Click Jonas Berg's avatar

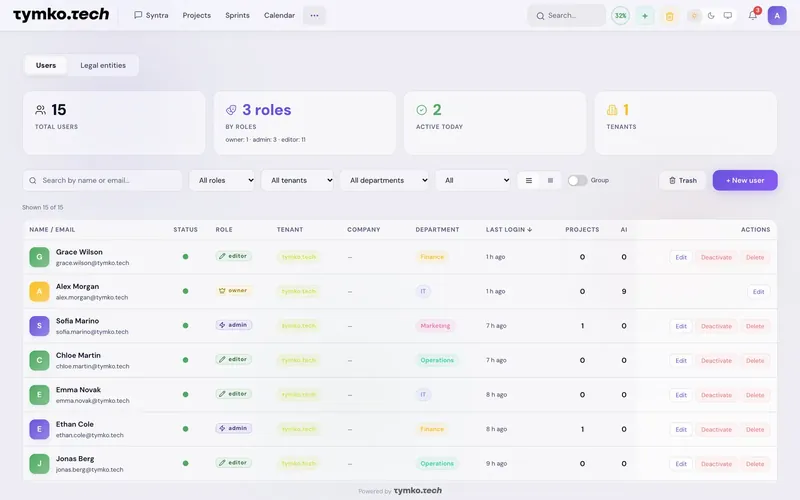39,463
